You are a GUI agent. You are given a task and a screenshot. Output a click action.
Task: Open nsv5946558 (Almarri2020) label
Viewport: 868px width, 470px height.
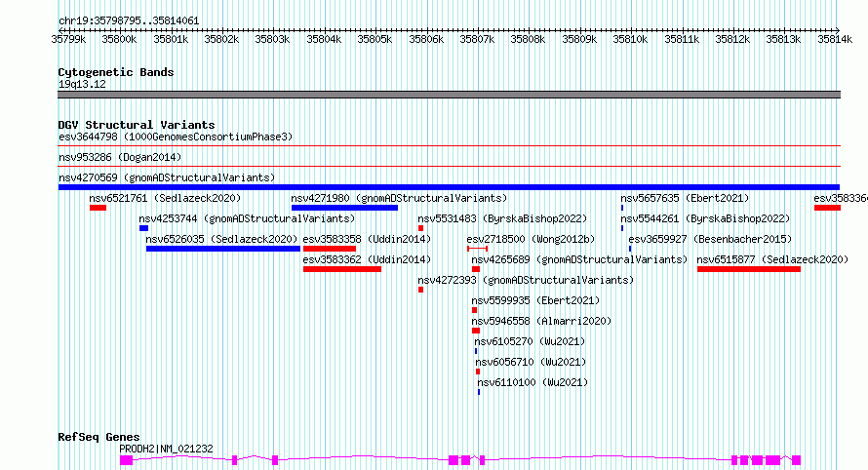click(x=541, y=321)
